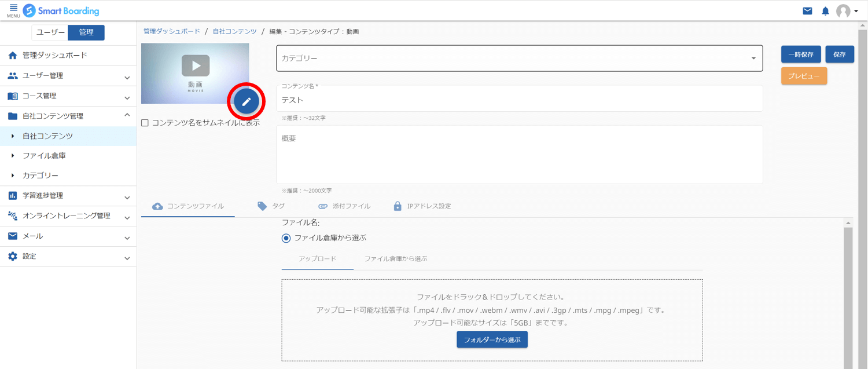Open user menu dropdown arrow in header

click(856, 12)
